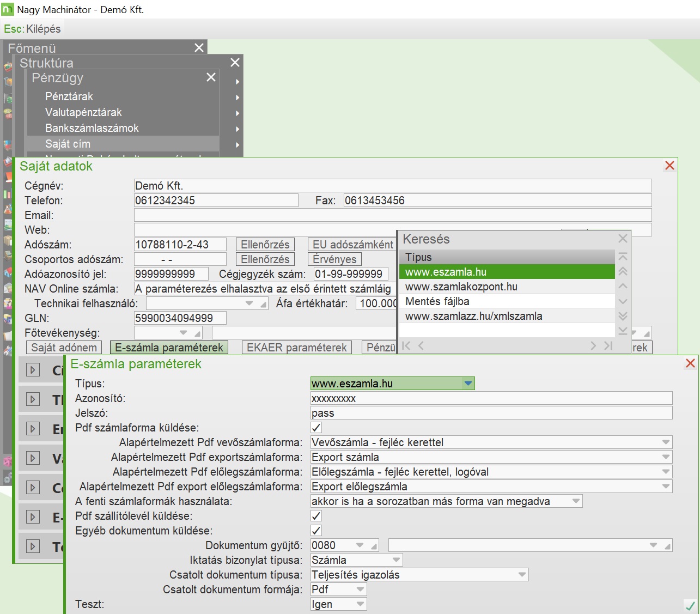This screenshot has width=700, height=614.
Task: Click the first-page arrow at Keresés bottom
Action: coord(406,345)
